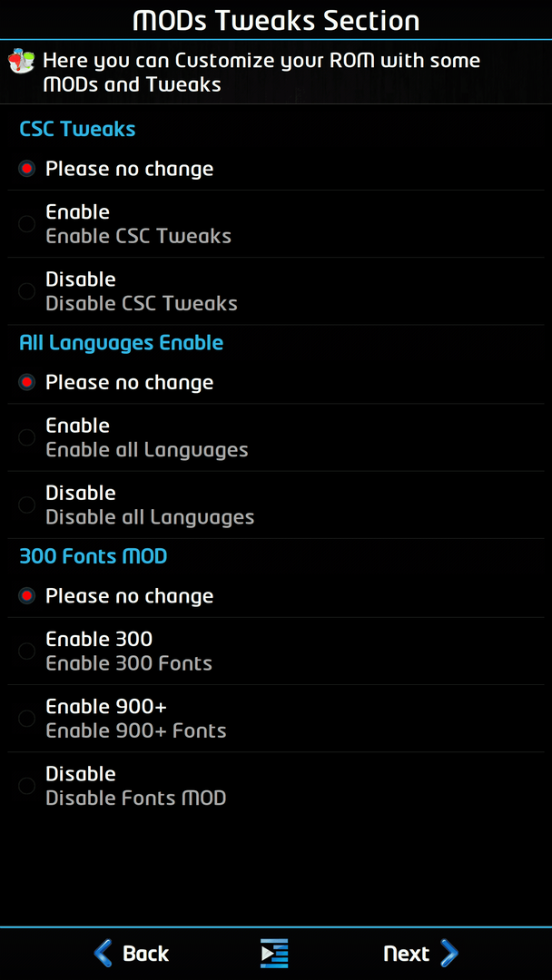Choose Disable Fonts MOD radio button
552x980 pixels.
(27, 786)
